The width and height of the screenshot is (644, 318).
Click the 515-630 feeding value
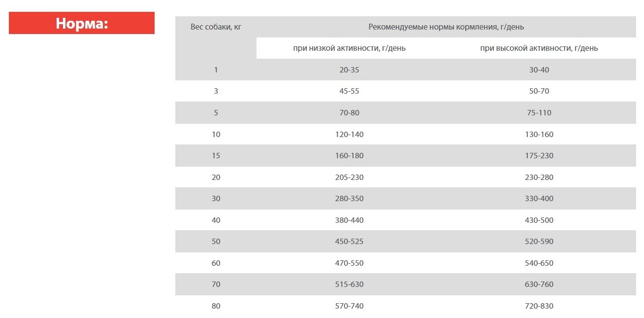click(x=350, y=284)
